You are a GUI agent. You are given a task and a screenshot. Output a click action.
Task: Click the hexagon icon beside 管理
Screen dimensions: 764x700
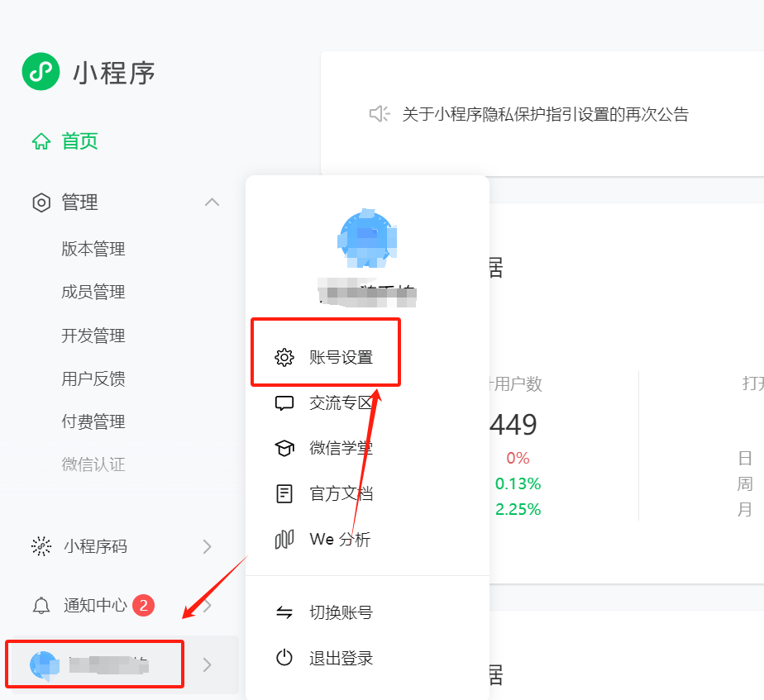(41, 202)
